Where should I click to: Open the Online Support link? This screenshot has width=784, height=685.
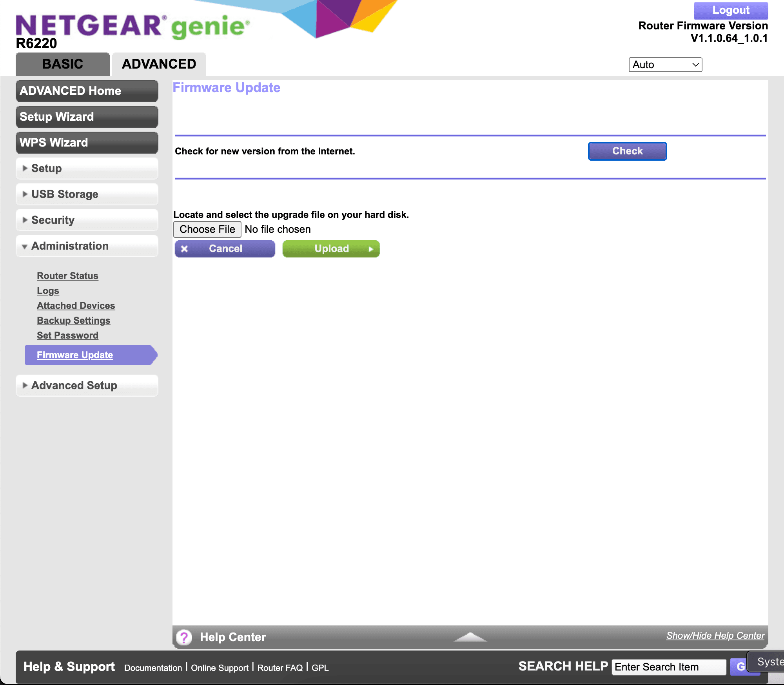pyautogui.click(x=220, y=668)
